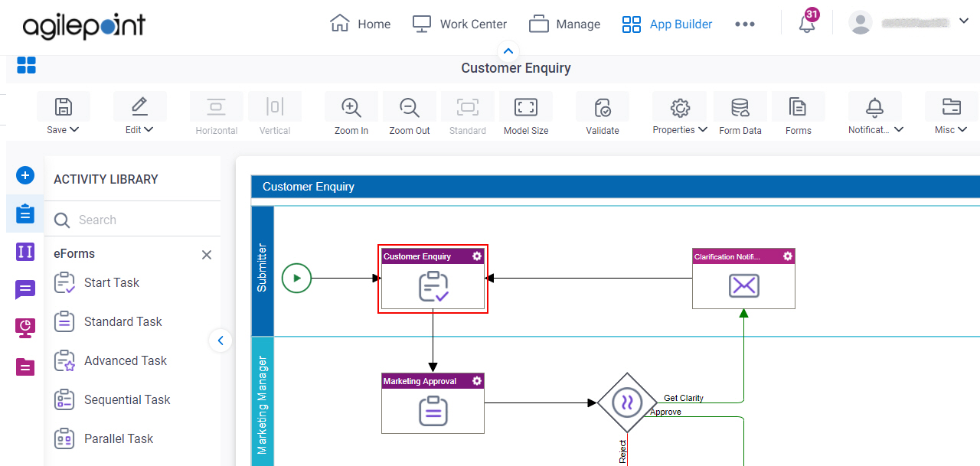The image size is (980, 466).
Task: Open Form Data tool
Action: click(x=740, y=114)
